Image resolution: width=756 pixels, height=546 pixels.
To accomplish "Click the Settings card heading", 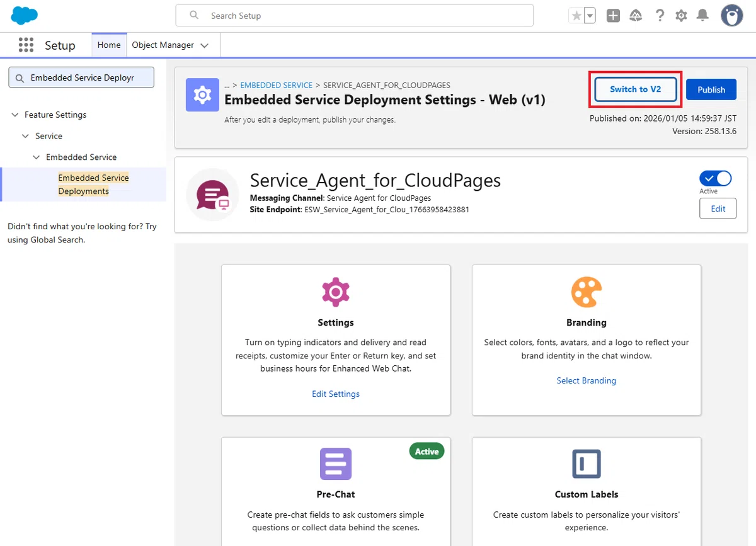I will point(336,322).
